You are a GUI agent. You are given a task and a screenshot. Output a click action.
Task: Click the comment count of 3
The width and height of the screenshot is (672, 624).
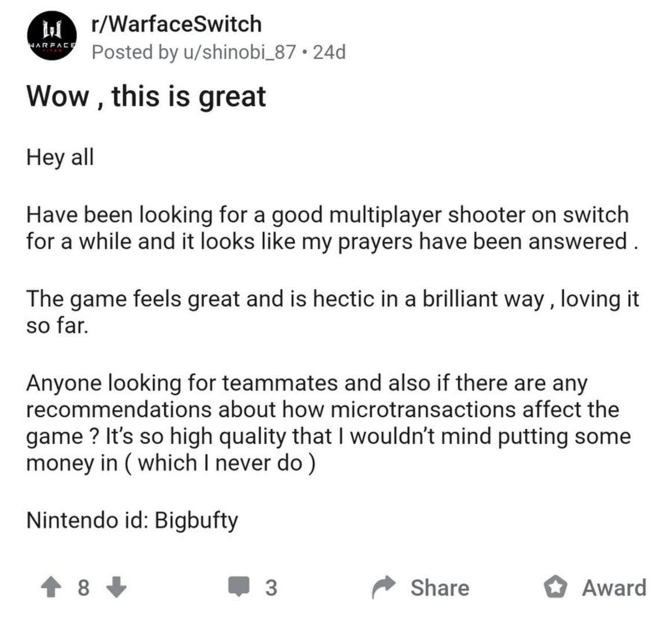pos(271,588)
